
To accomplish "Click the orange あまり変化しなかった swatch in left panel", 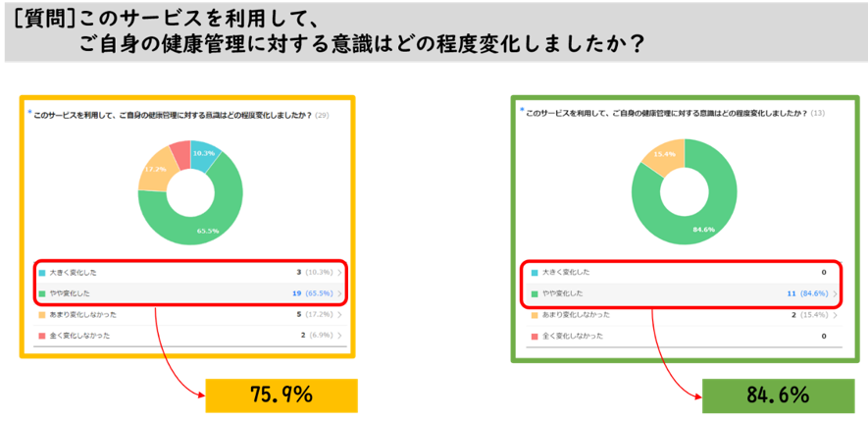I will pyautogui.click(x=41, y=315).
